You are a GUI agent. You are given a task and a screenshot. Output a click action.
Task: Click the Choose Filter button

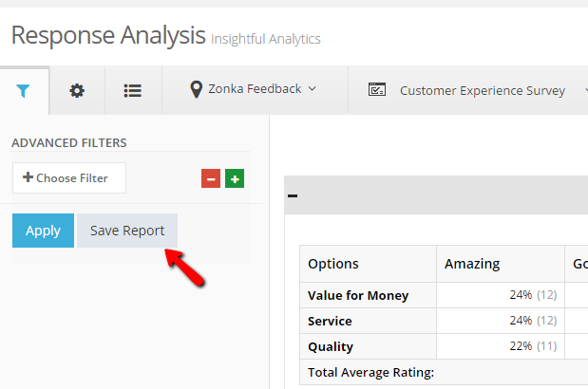[x=69, y=177]
